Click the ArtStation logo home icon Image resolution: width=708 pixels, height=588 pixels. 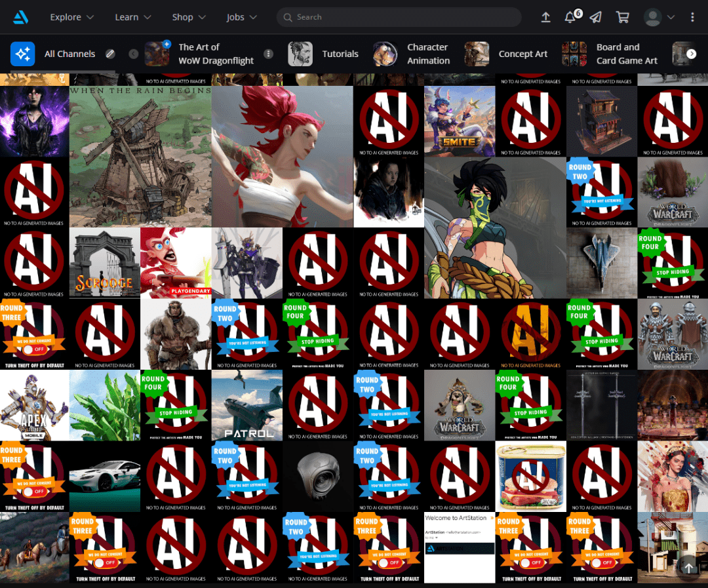click(x=21, y=17)
